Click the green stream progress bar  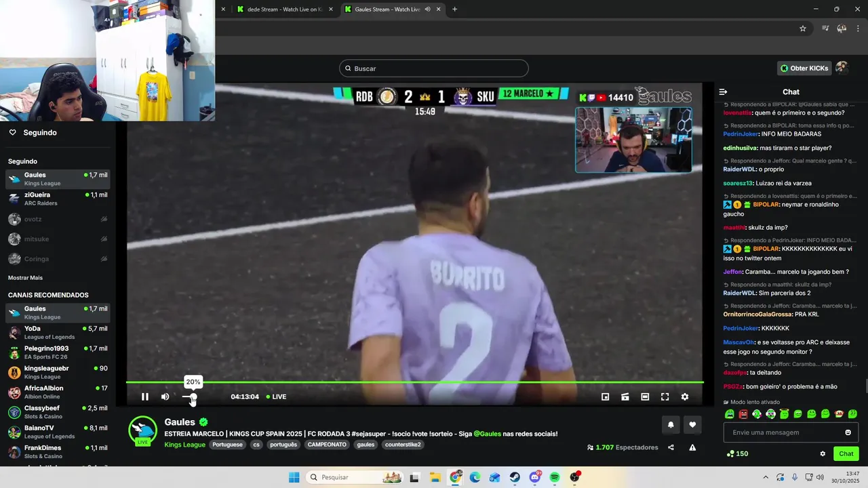[x=414, y=382]
